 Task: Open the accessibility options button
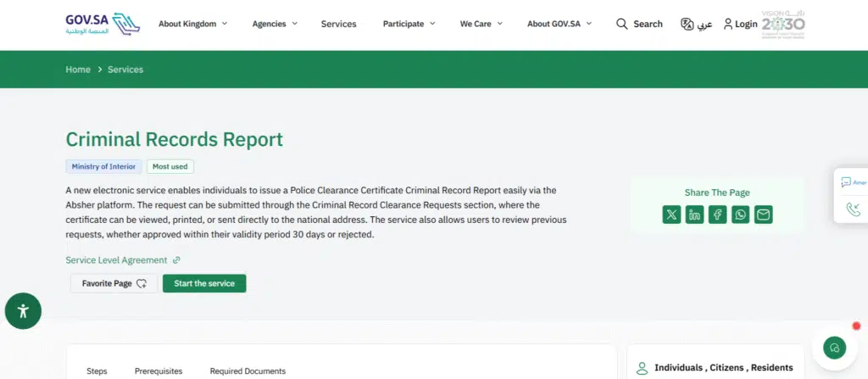pyautogui.click(x=23, y=311)
